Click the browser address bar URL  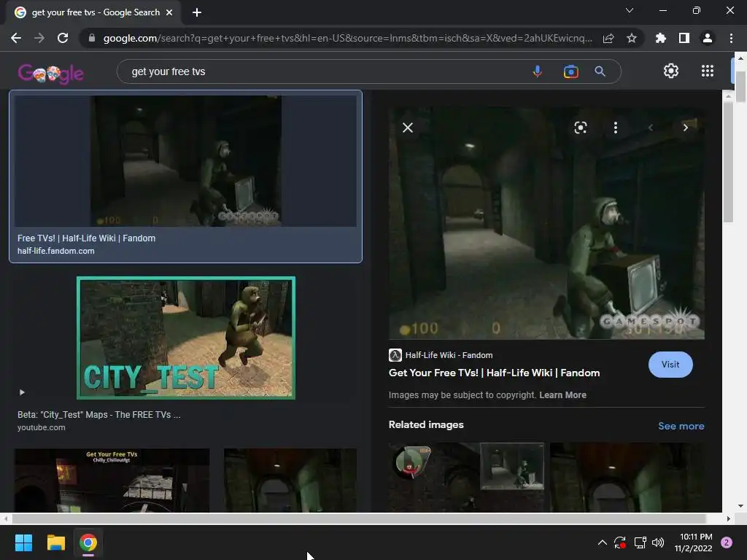(x=348, y=38)
